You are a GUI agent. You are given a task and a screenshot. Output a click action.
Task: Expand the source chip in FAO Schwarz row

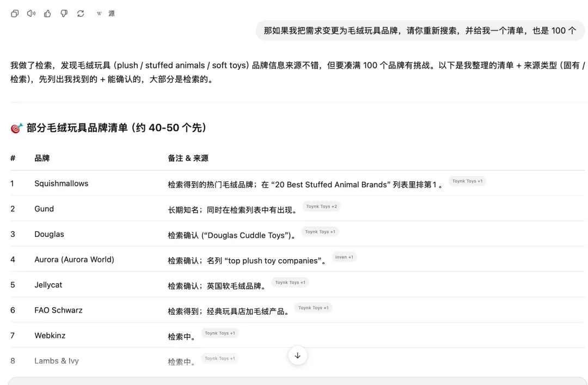tap(313, 308)
